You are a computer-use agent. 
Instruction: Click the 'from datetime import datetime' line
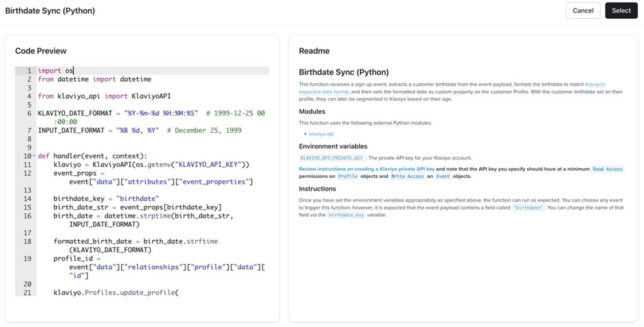(95, 79)
